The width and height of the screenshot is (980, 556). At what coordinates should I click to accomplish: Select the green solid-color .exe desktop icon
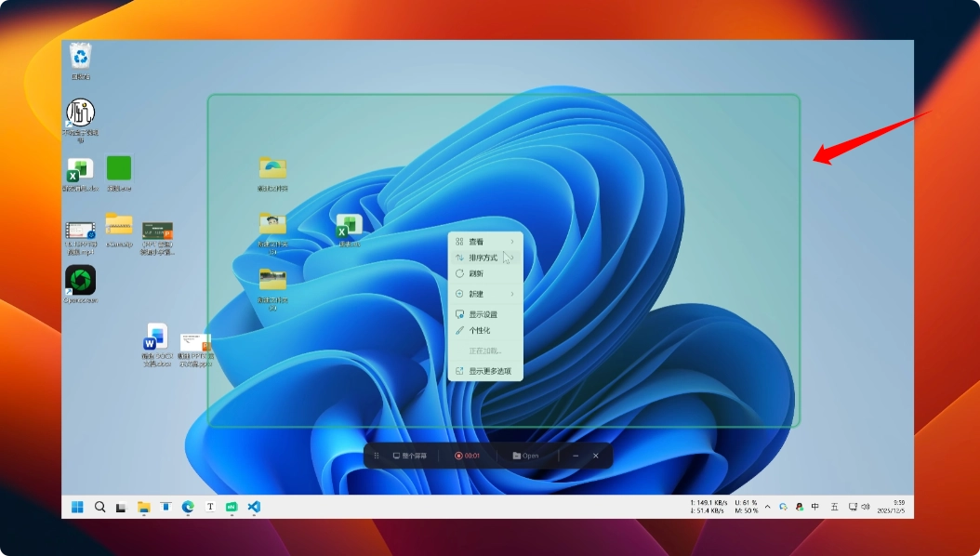118,168
